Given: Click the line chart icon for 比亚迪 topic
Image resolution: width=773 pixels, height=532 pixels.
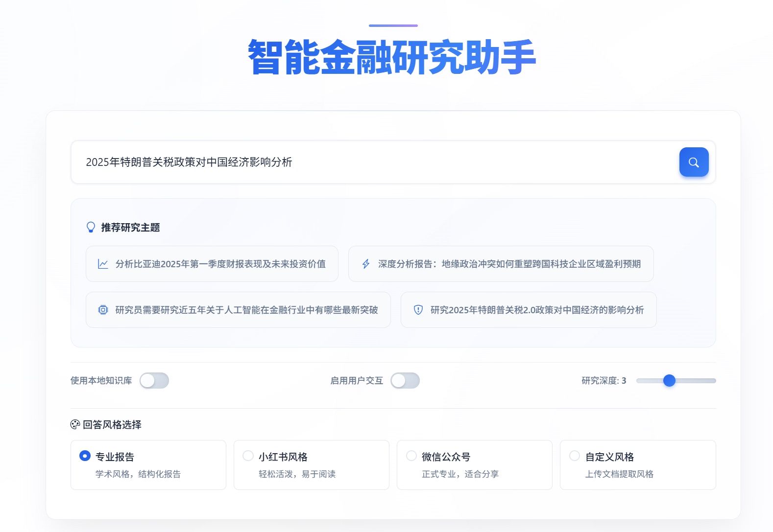Looking at the screenshot, I should [x=103, y=264].
